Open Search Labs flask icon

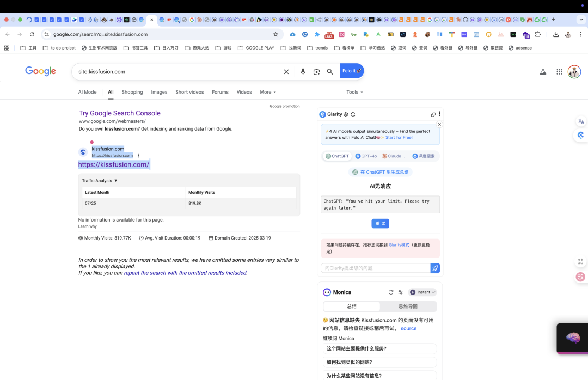[x=543, y=72]
